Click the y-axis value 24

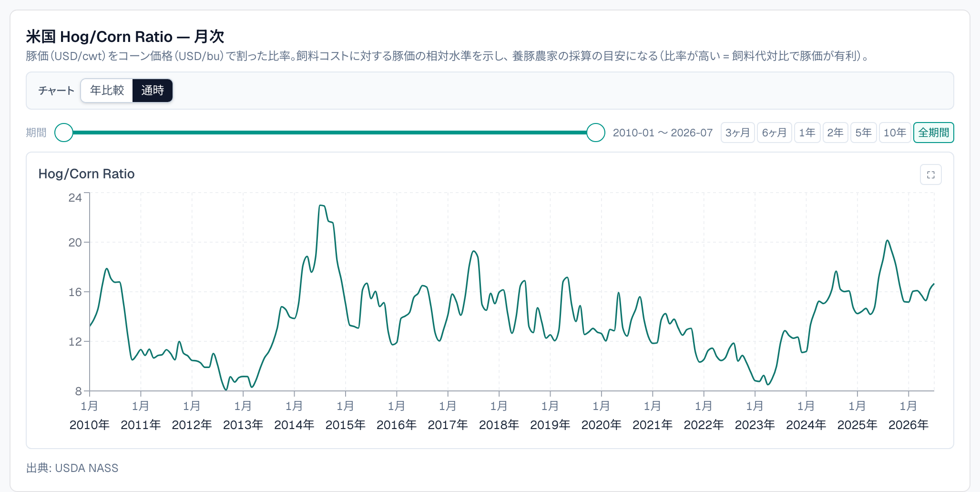(x=75, y=197)
